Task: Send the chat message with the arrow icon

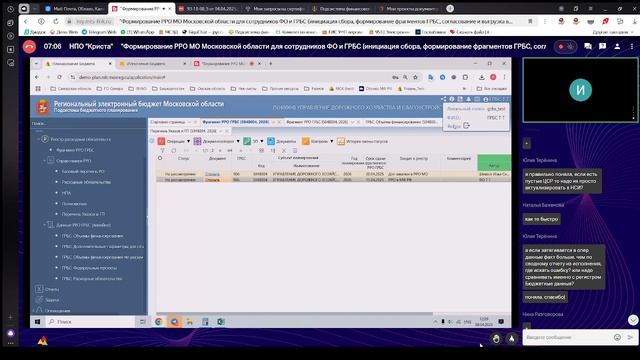Action: point(630,337)
